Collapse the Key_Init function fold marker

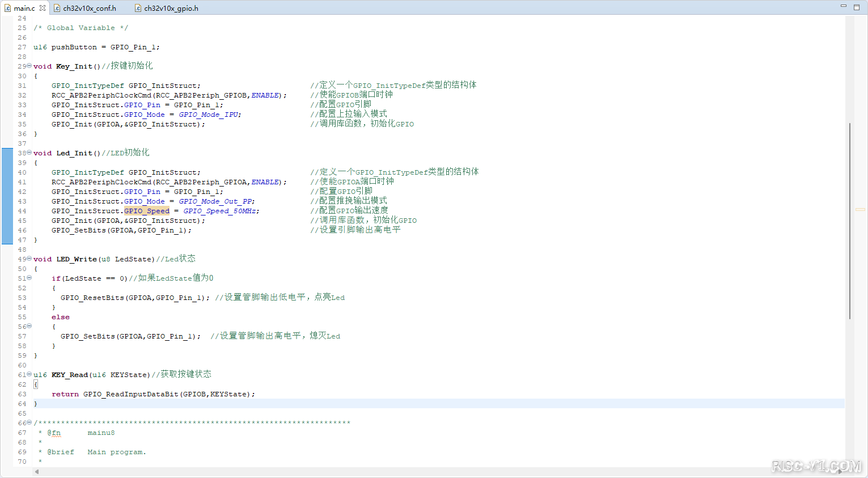pos(29,66)
